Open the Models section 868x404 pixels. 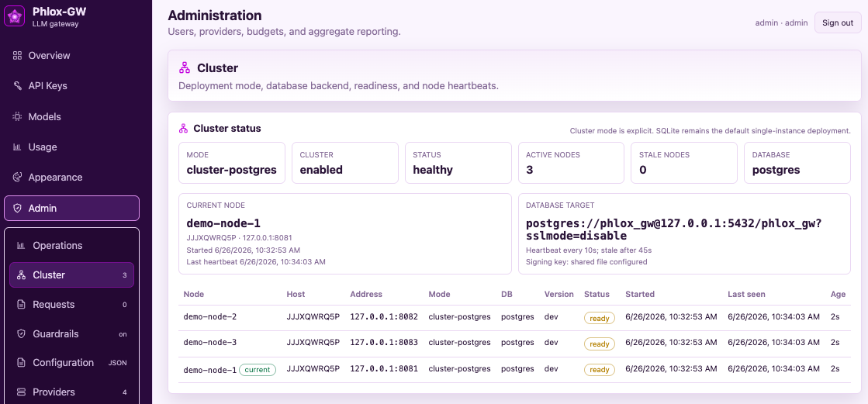pos(72,117)
